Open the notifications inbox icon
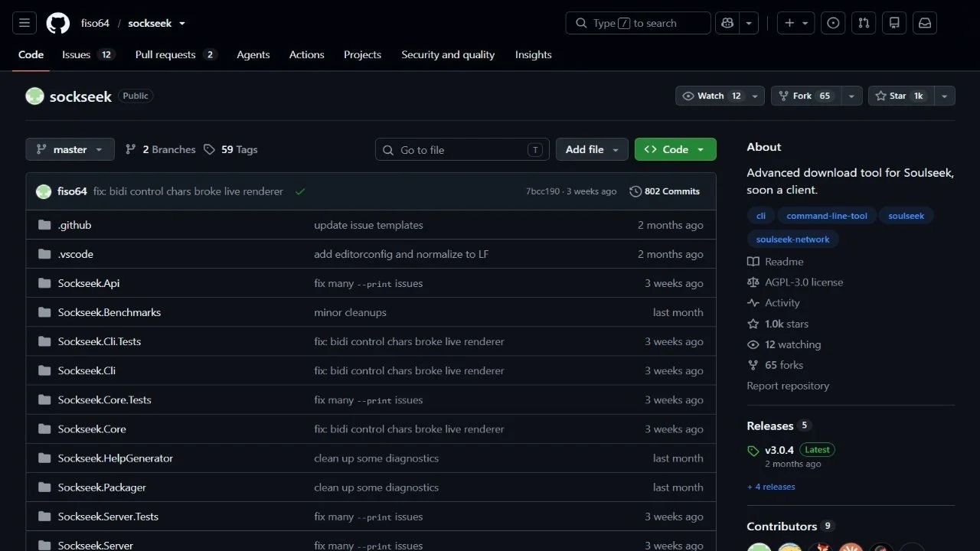The height and width of the screenshot is (551, 980). [x=925, y=23]
